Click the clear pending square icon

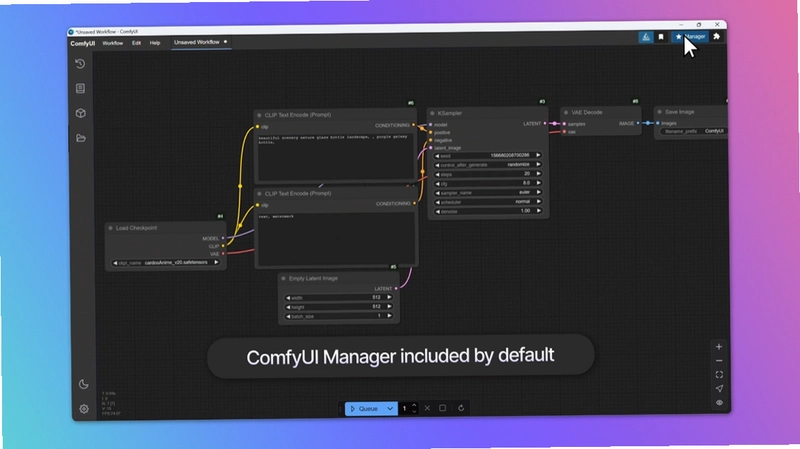(x=443, y=408)
